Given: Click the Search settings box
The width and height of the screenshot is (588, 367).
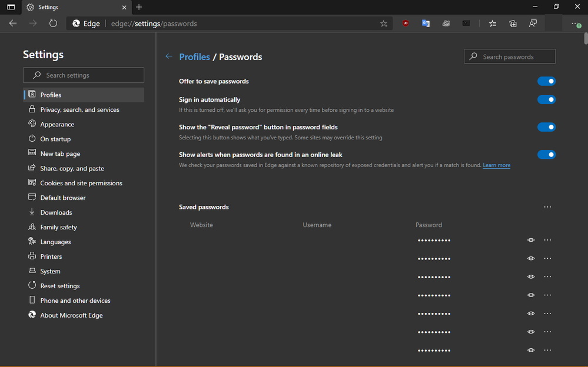Looking at the screenshot, I should coord(83,75).
